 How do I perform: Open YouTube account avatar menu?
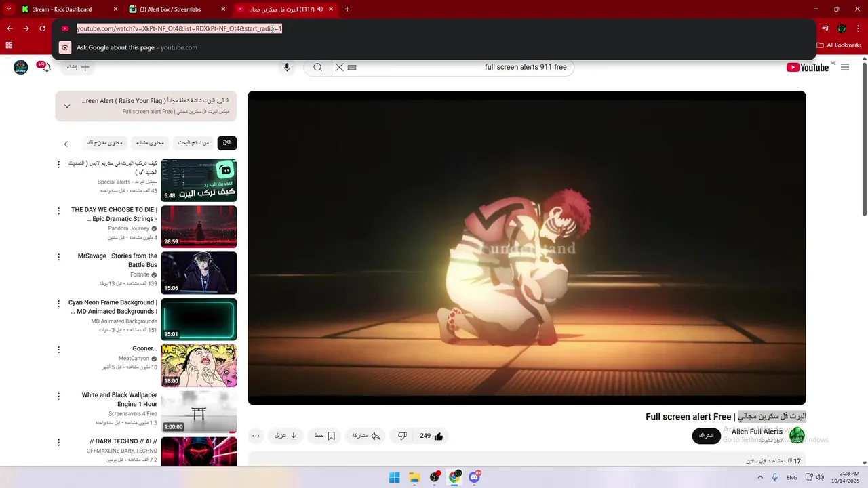[21, 67]
